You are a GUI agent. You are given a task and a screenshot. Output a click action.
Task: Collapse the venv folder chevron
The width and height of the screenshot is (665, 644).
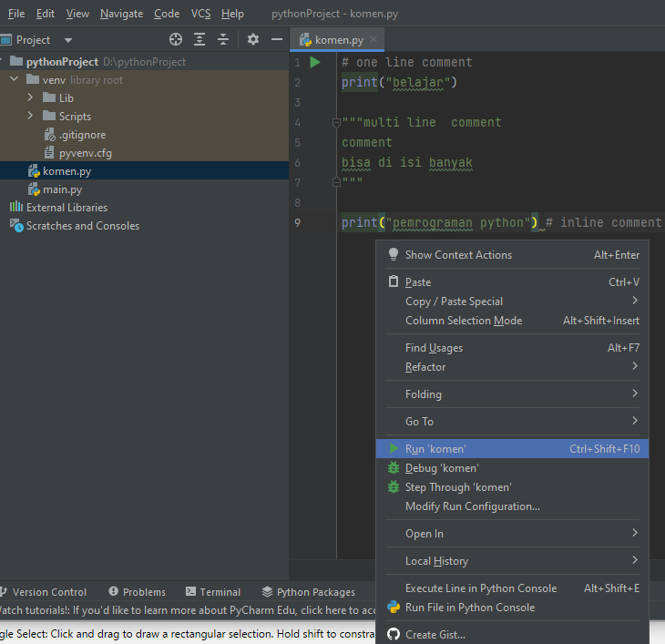pos(14,79)
